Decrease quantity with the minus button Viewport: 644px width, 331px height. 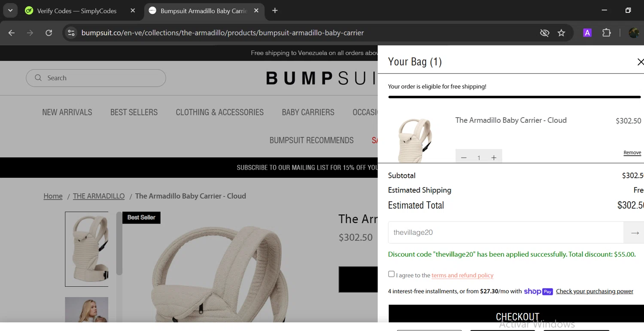point(464,158)
